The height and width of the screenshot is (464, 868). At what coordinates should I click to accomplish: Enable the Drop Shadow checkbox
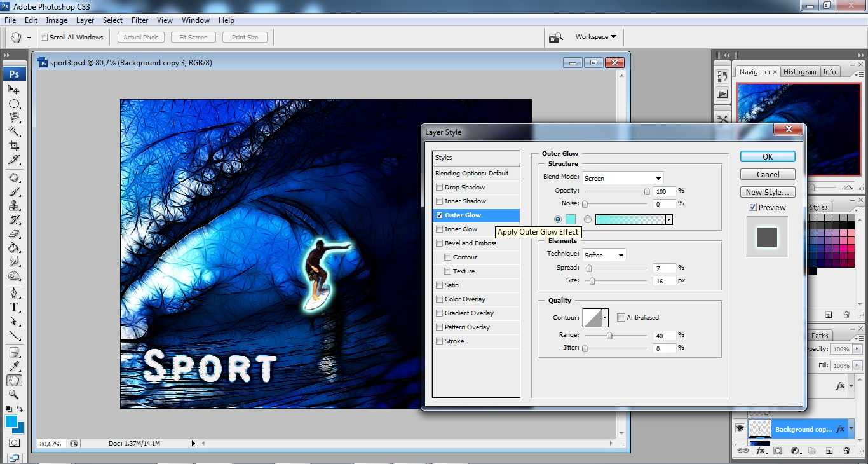pyautogui.click(x=439, y=188)
